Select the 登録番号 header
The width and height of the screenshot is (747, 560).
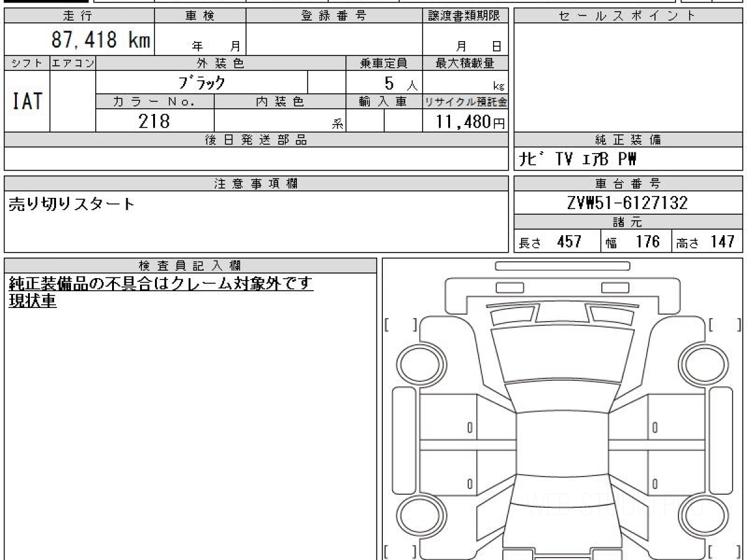click(x=334, y=16)
